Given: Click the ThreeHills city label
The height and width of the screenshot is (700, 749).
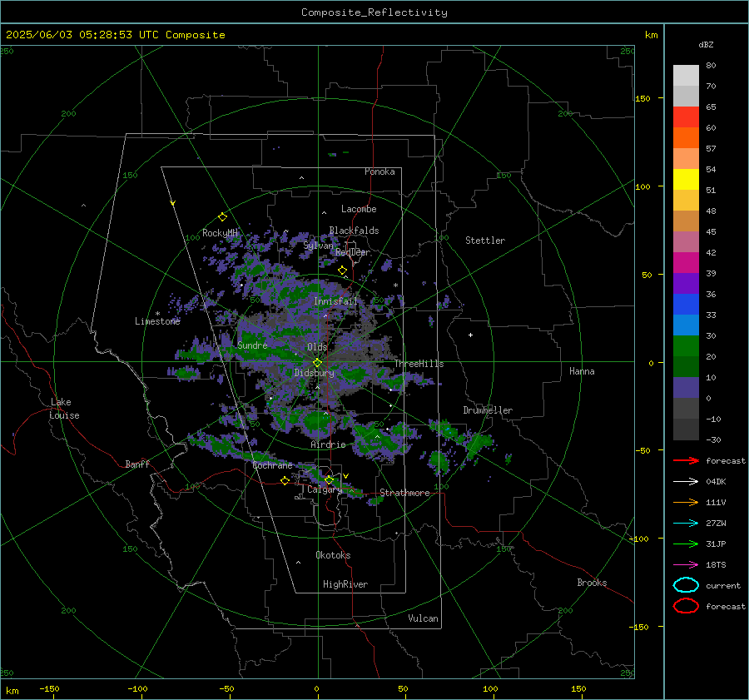Looking at the screenshot, I should [x=419, y=364].
